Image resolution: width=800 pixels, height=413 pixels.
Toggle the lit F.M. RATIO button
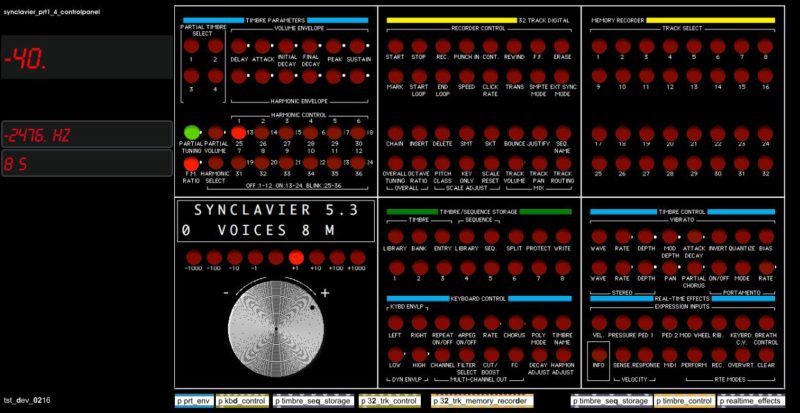click(191, 163)
